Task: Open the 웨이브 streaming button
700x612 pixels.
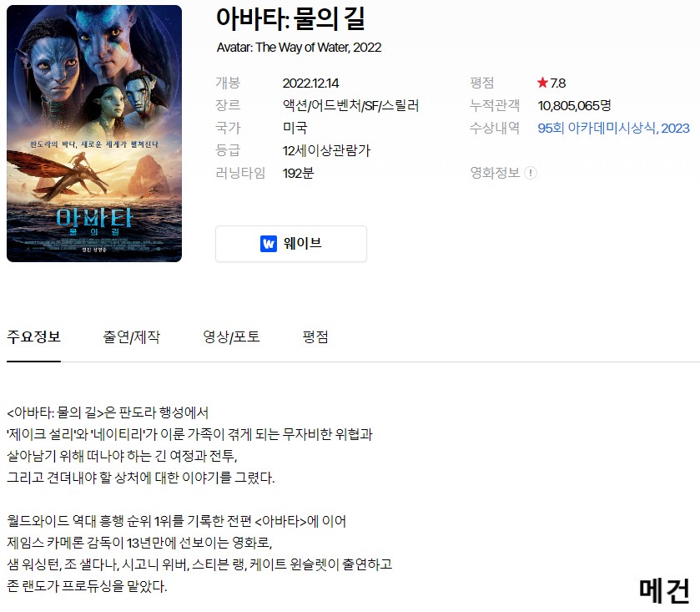Action: (x=291, y=244)
